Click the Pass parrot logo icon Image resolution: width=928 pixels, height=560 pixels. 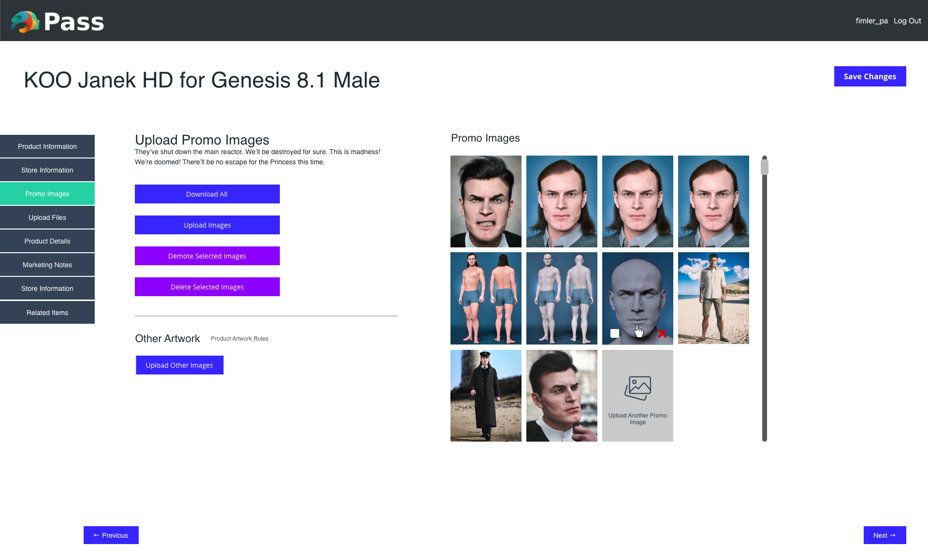pos(25,21)
